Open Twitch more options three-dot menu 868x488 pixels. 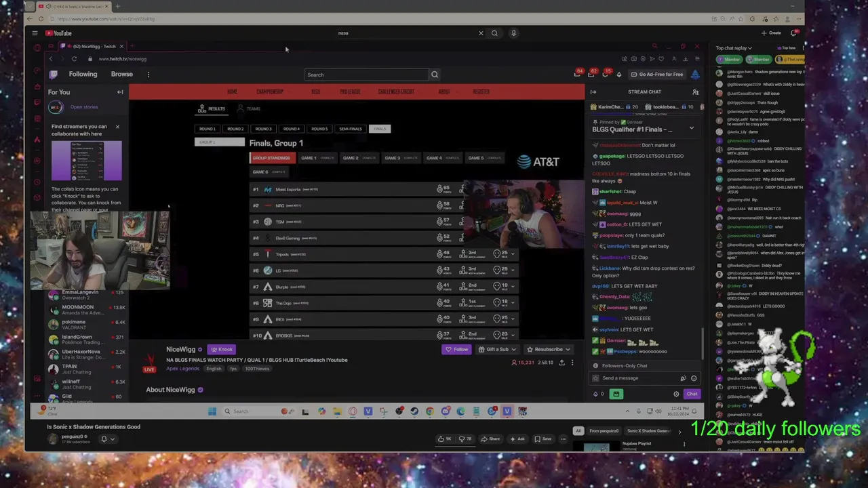(149, 75)
